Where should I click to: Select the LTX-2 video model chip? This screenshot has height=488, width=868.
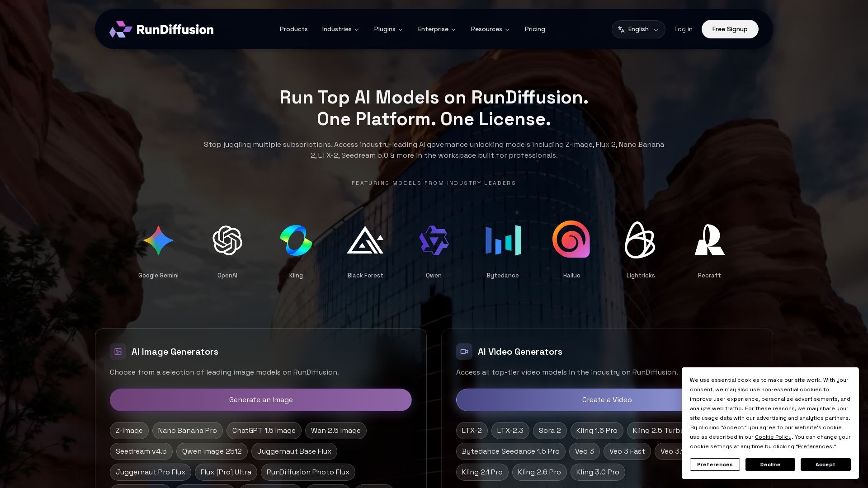[x=472, y=431]
